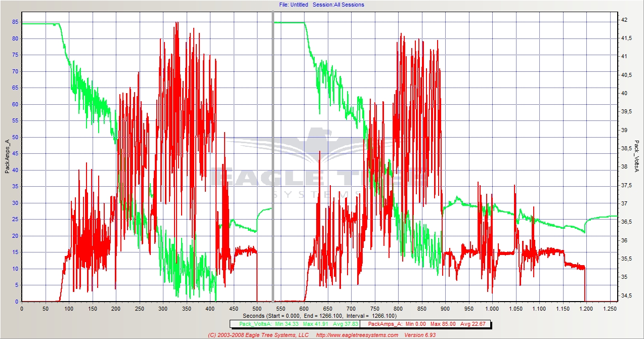The width and height of the screenshot is (644, 339).
Task: Click the 400 tick on the Seconds axis
Action: click(x=210, y=308)
